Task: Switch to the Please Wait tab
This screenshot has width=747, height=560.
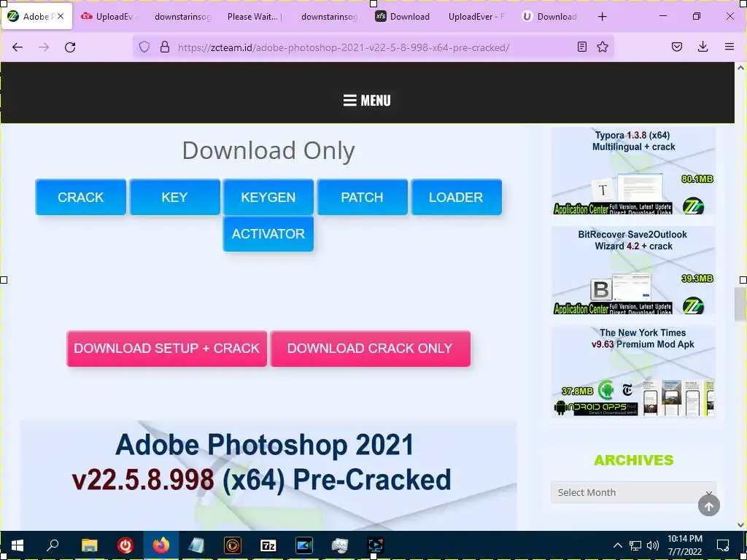Action: click(255, 17)
